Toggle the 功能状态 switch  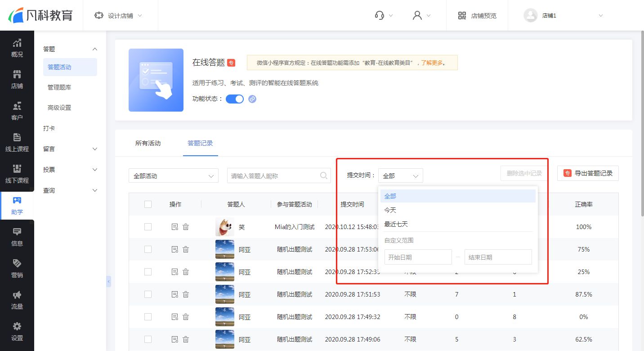(x=235, y=99)
